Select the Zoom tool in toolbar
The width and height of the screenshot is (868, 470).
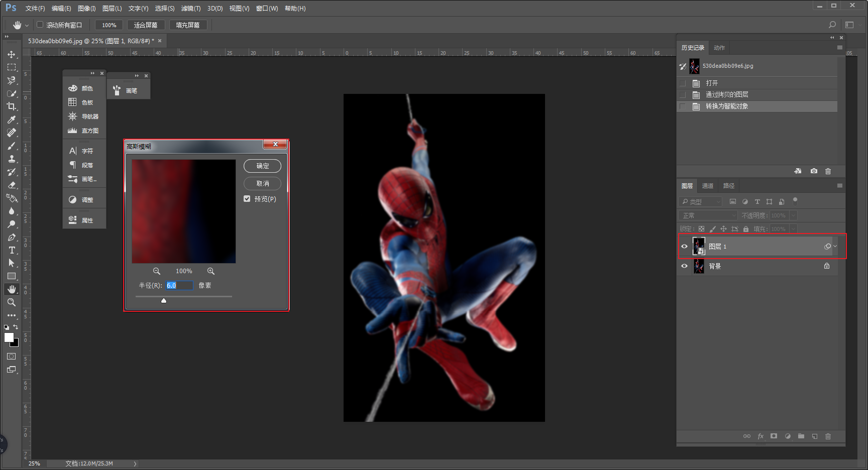click(x=11, y=302)
